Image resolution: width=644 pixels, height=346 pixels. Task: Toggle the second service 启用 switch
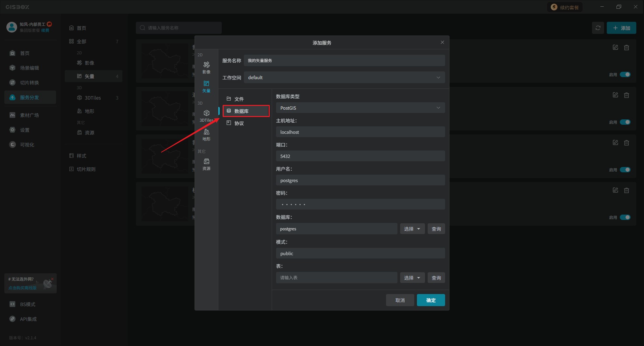click(x=625, y=122)
